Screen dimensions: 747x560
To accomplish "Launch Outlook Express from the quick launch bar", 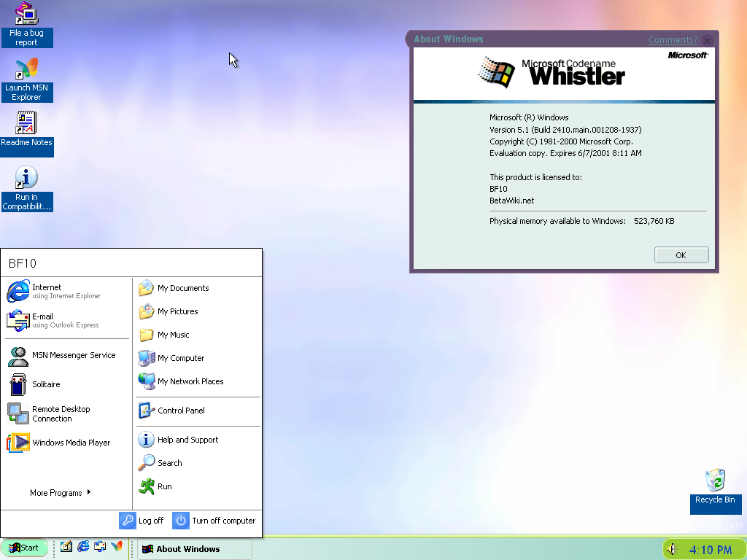I will pos(100,547).
